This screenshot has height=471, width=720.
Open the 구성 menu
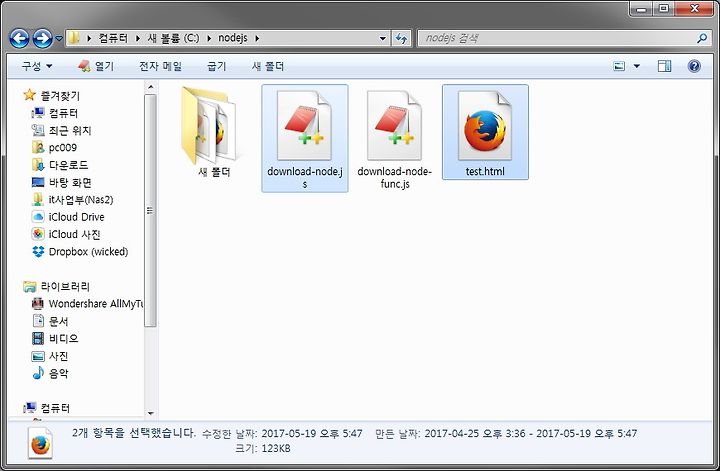tap(37, 66)
